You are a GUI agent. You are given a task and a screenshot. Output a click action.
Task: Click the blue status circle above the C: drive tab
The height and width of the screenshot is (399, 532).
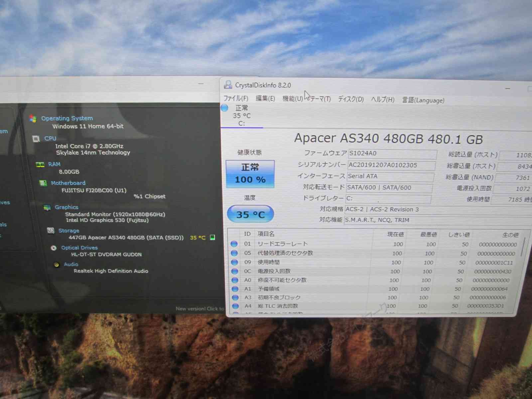point(224,107)
